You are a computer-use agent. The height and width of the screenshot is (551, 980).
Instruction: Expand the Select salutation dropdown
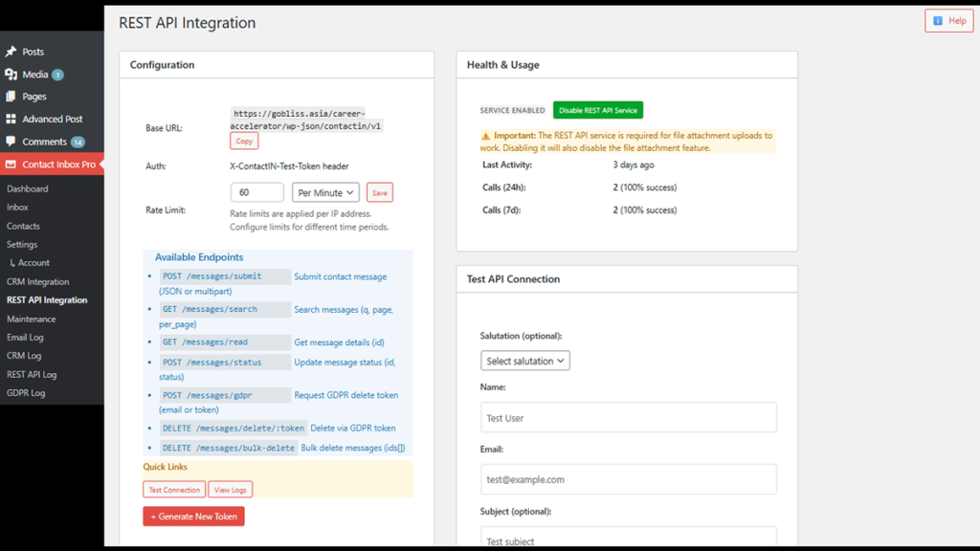[x=524, y=361]
